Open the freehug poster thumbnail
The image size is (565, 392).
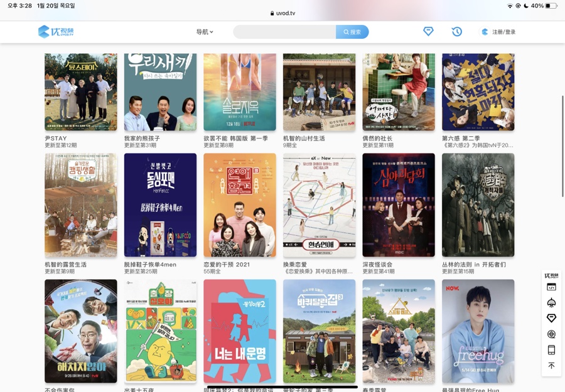[478, 331]
